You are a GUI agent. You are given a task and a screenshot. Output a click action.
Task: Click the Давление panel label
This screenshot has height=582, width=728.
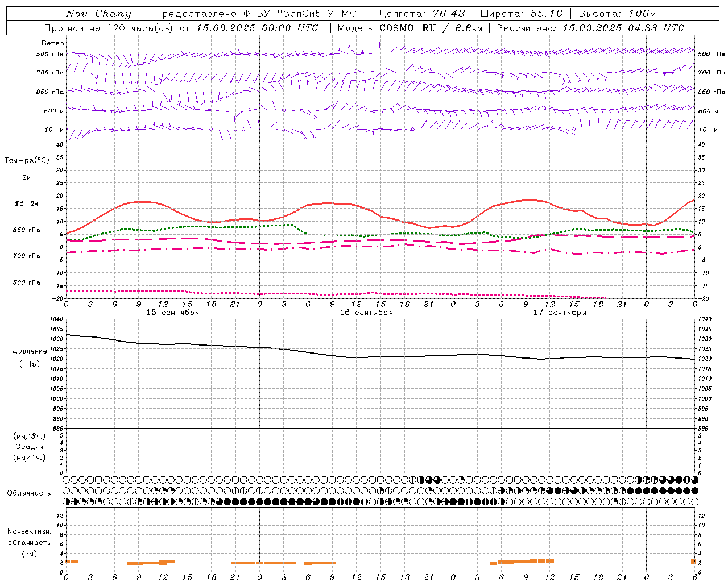point(30,351)
